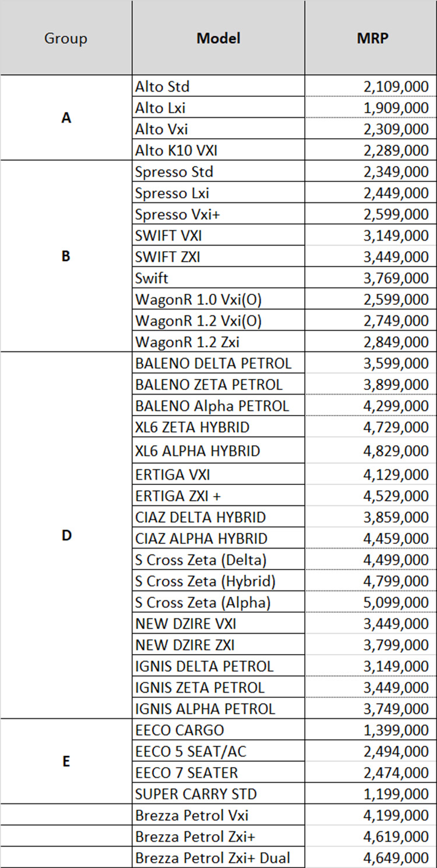Screen dimensions: 437x868
Task: Click the Group column header
Action: [x=66, y=38]
